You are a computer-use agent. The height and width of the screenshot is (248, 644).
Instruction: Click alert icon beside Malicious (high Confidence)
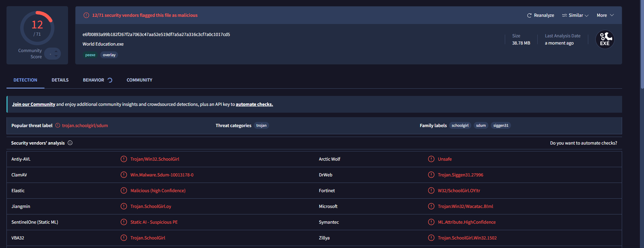124,190
